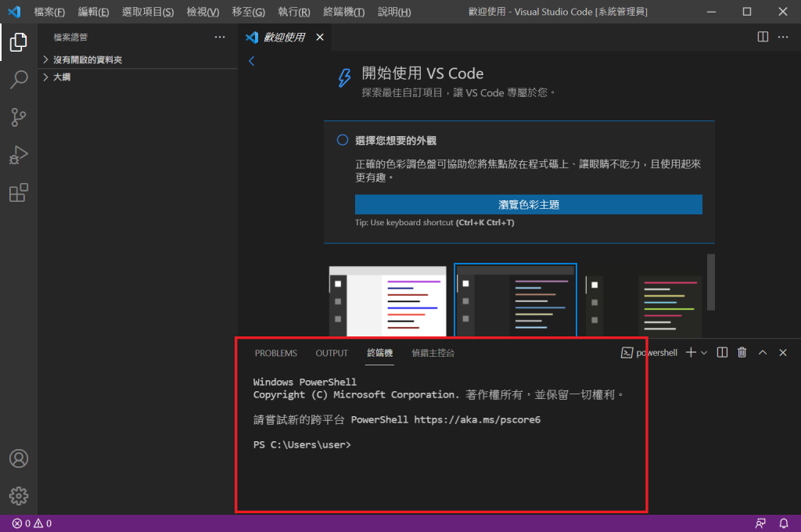Open the 選取項目(S) menu
Viewport: 801px width, 532px height.
[x=148, y=12]
